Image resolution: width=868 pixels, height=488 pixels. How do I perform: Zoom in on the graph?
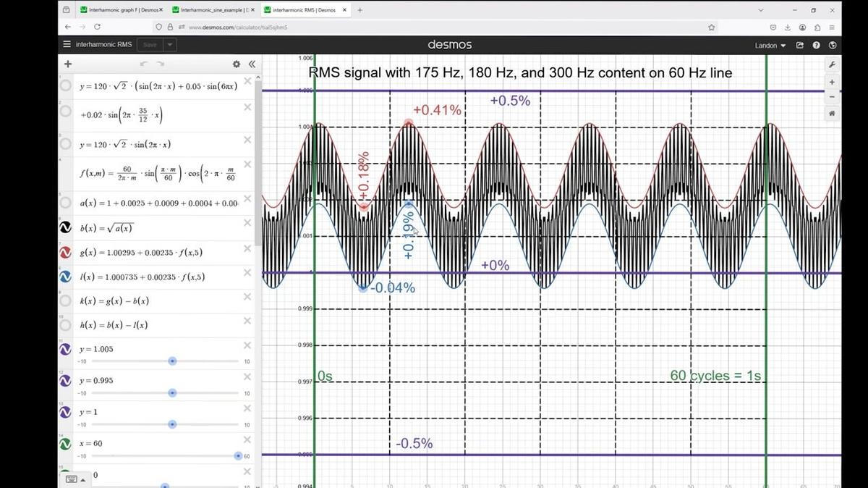(832, 83)
